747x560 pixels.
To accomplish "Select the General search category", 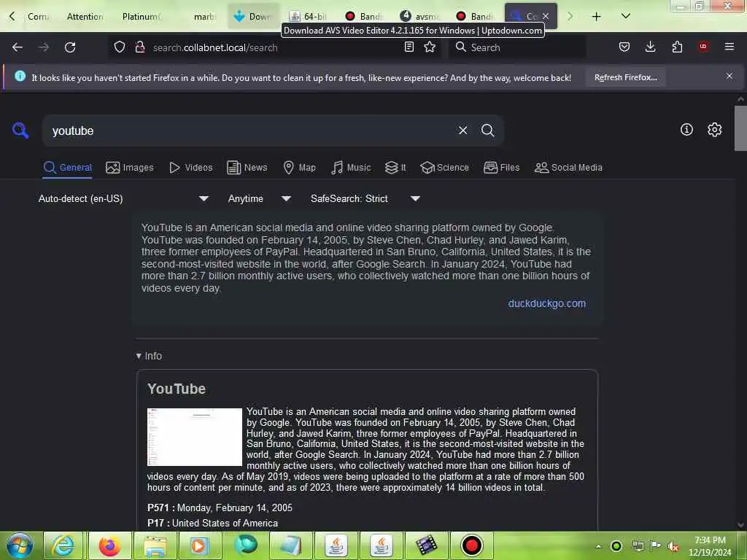I will pyautogui.click(x=68, y=168).
